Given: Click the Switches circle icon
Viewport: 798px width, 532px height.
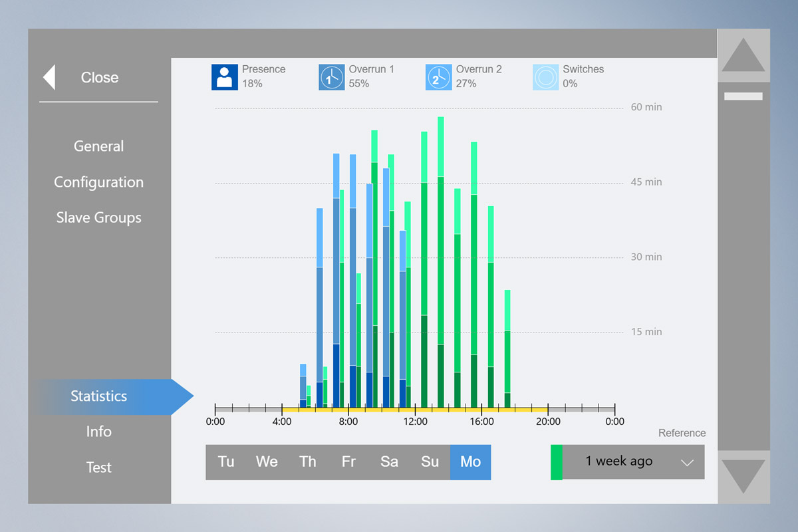Looking at the screenshot, I should coord(546,77).
